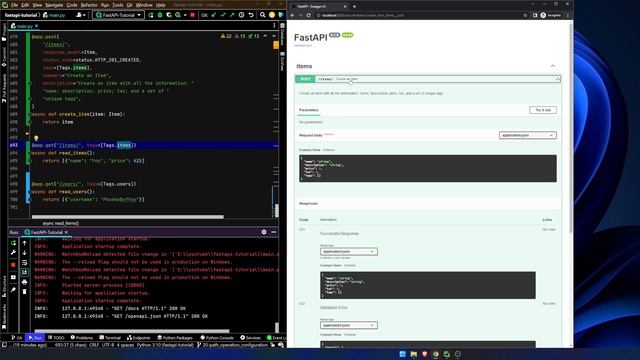Open the Services tool window tab
Viewport: 640px width, 360px height.
tap(250, 338)
